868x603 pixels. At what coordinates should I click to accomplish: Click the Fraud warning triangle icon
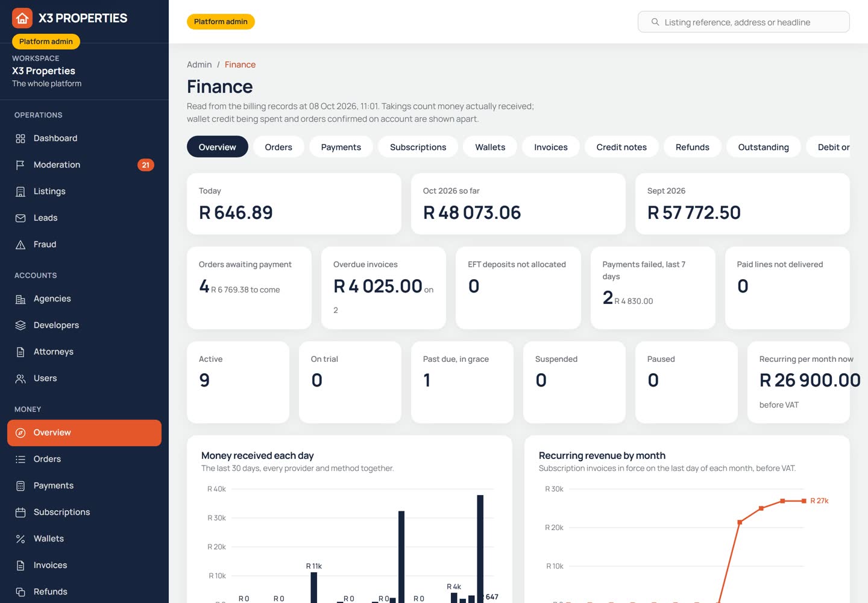[x=20, y=245]
